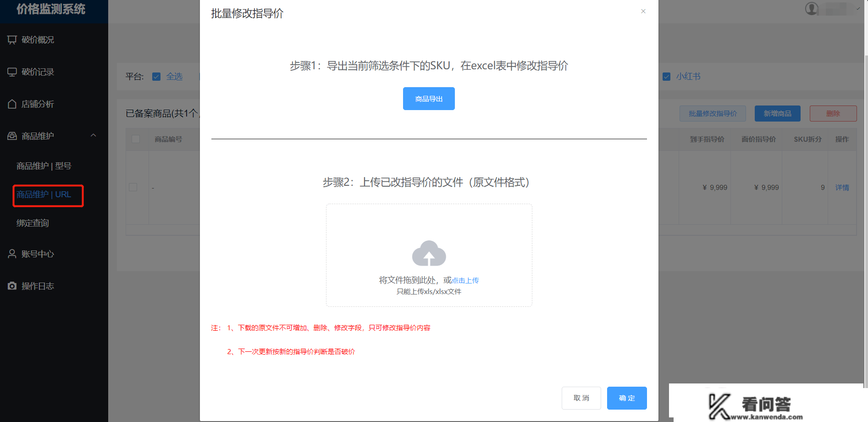Click the 商品维护 briefcase icon

pyautogui.click(x=12, y=136)
